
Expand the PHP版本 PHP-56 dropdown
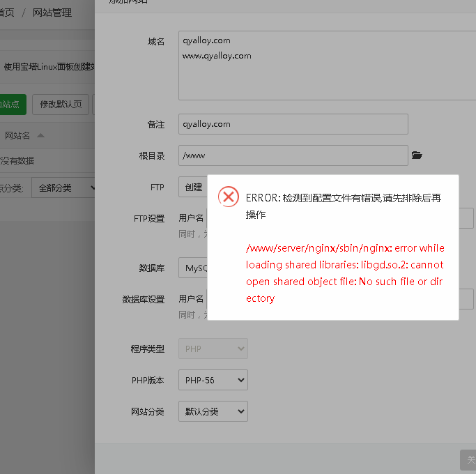(213, 381)
